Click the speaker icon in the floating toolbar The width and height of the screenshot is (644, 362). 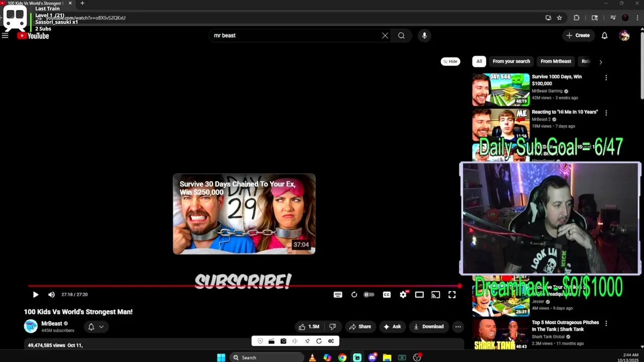295,341
